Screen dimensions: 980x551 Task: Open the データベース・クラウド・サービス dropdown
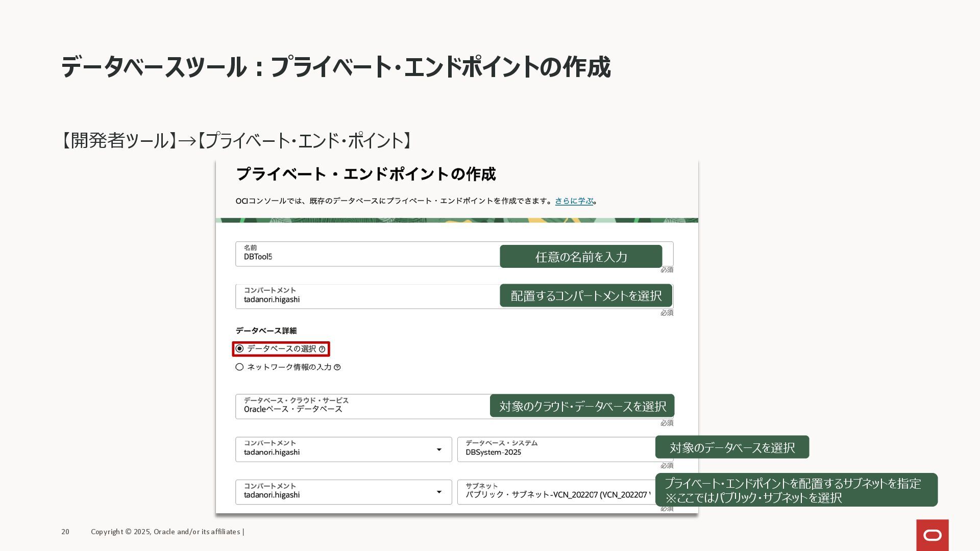pos(454,407)
